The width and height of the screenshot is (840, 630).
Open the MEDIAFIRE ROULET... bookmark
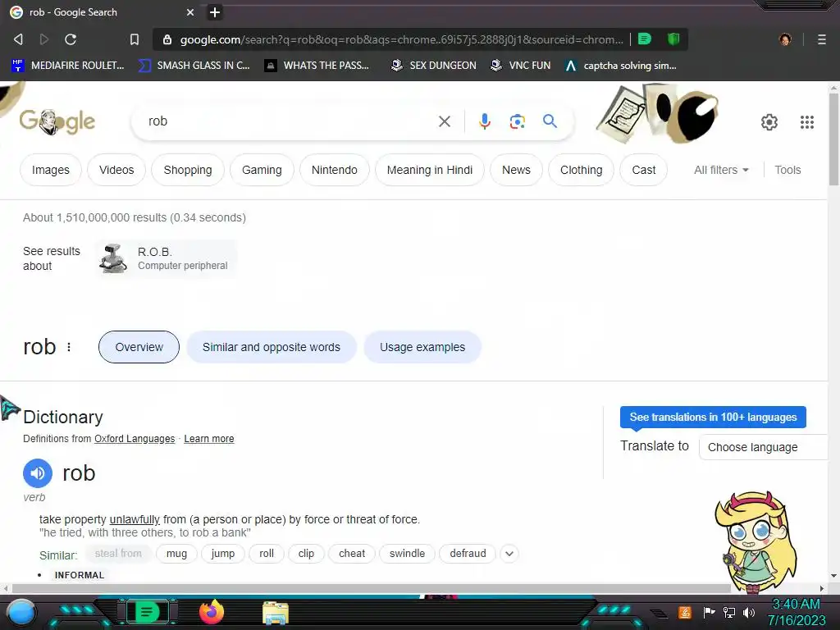tap(67, 66)
